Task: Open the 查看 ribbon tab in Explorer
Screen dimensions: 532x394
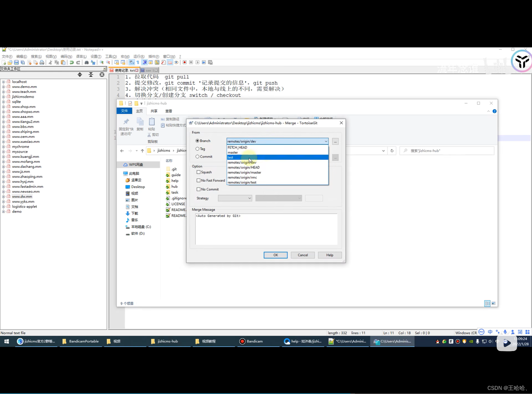Action: [x=169, y=111]
